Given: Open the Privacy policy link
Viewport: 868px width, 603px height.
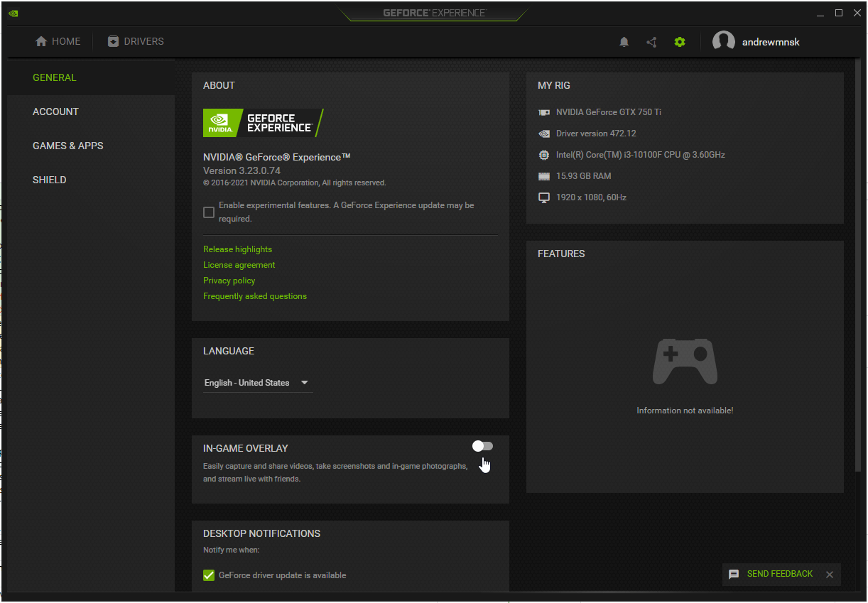Looking at the screenshot, I should [x=229, y=281].
